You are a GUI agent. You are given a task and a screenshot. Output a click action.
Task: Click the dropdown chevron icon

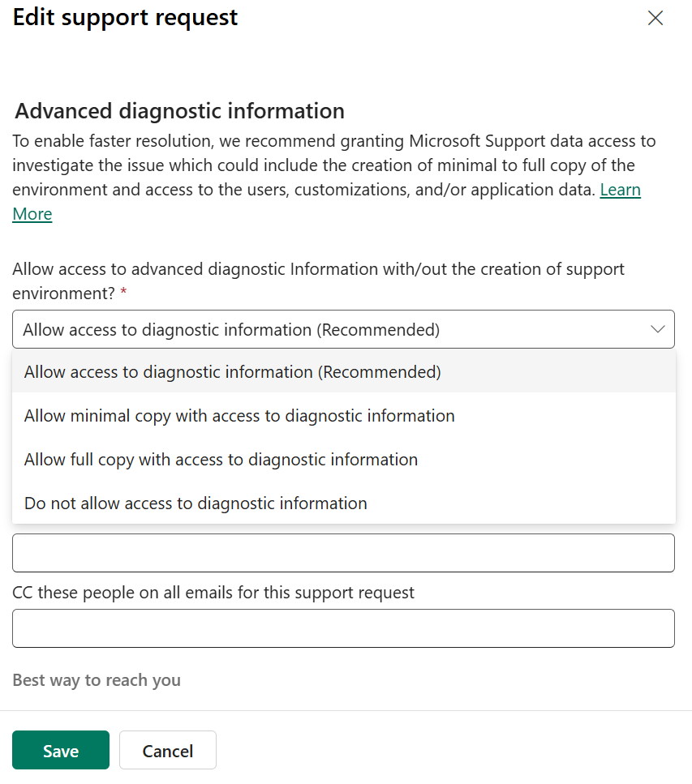coord(658,329)
